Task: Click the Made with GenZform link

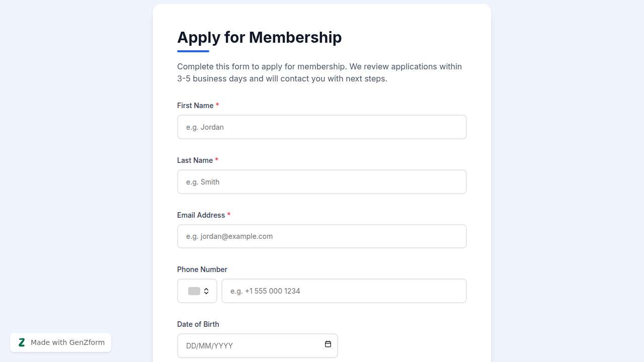Action: pos(67,342)
